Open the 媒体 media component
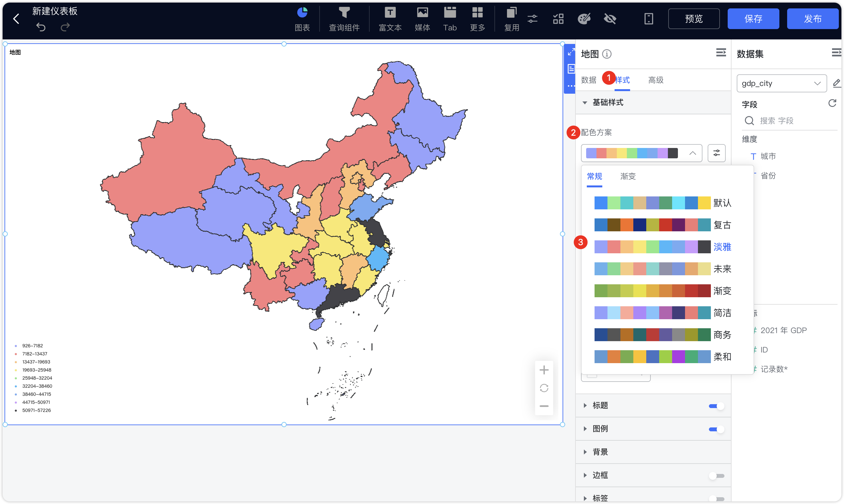The height and width of the screenshot is (504, 844). pyautogui.click(x=422, y=19)
